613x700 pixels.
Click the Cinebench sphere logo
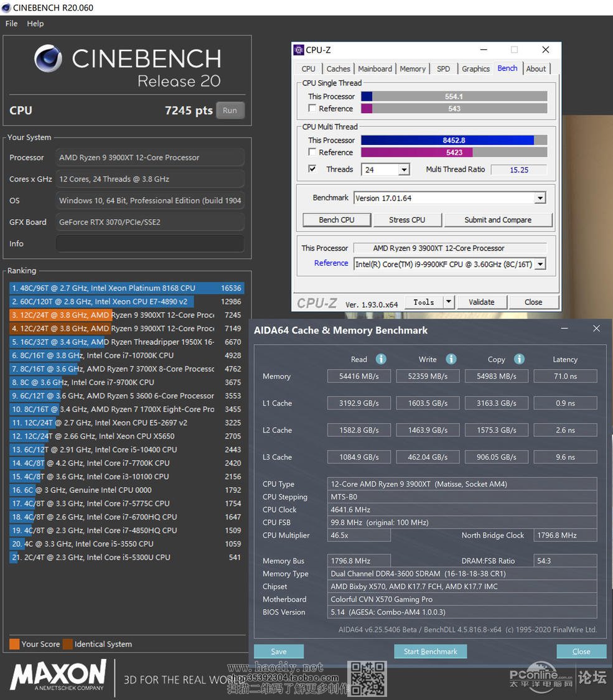49,58
